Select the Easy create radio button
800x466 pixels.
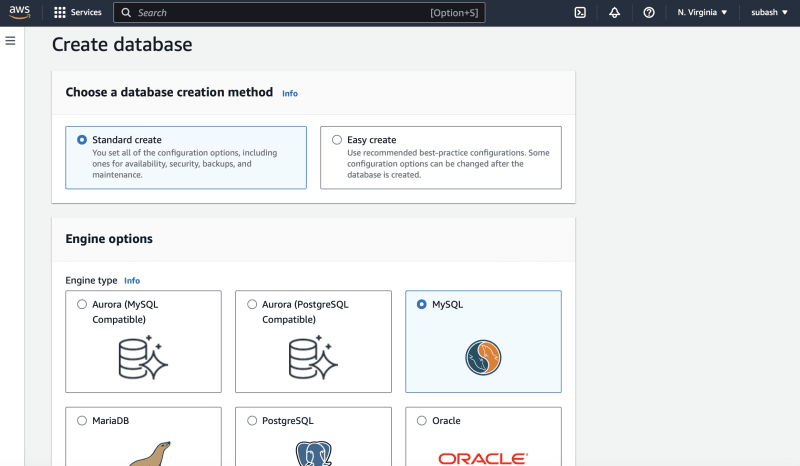(337, 140)
